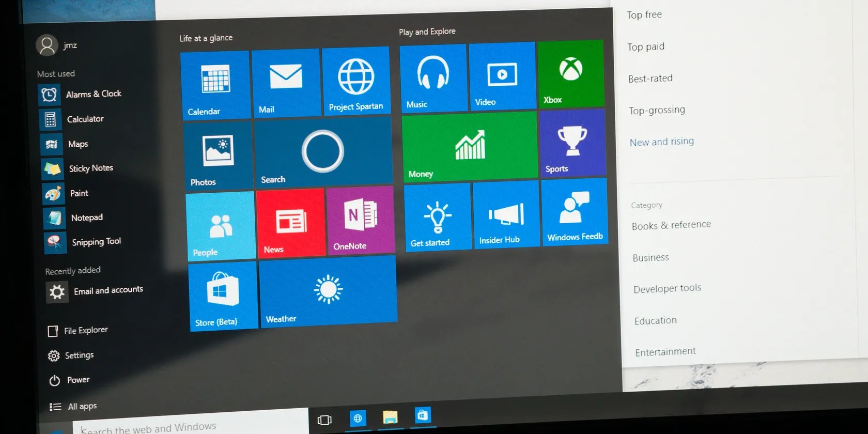Click the Task View taskbar button
The image size is (868, 434).
click(324, 420)
